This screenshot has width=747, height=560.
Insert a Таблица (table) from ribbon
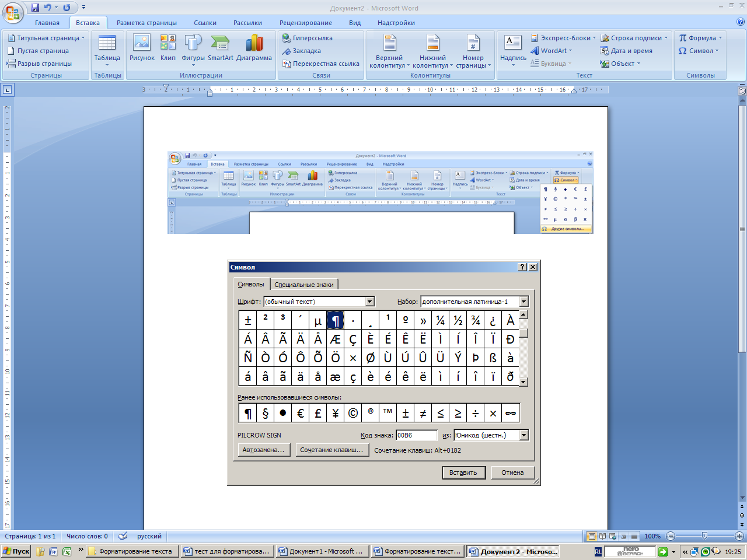tap(107, 51)
